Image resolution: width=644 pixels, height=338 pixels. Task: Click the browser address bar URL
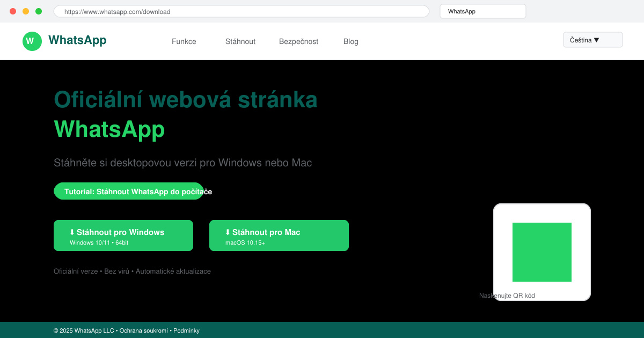point(241,11)
